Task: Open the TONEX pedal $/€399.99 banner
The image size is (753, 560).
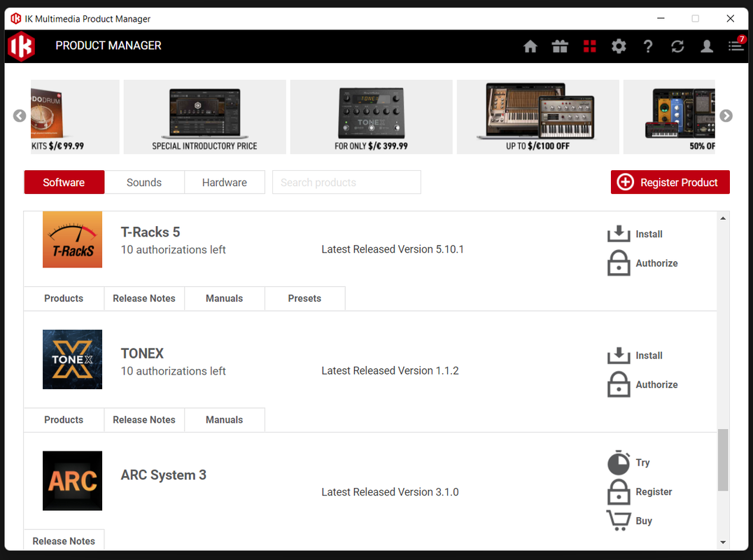Action: [x=371, y=117]
